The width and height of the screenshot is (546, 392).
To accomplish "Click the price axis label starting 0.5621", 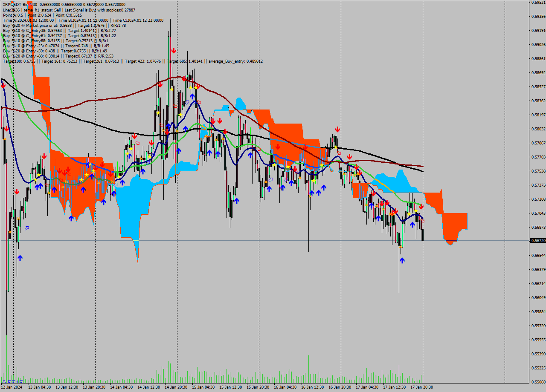I will pos(539,283).
